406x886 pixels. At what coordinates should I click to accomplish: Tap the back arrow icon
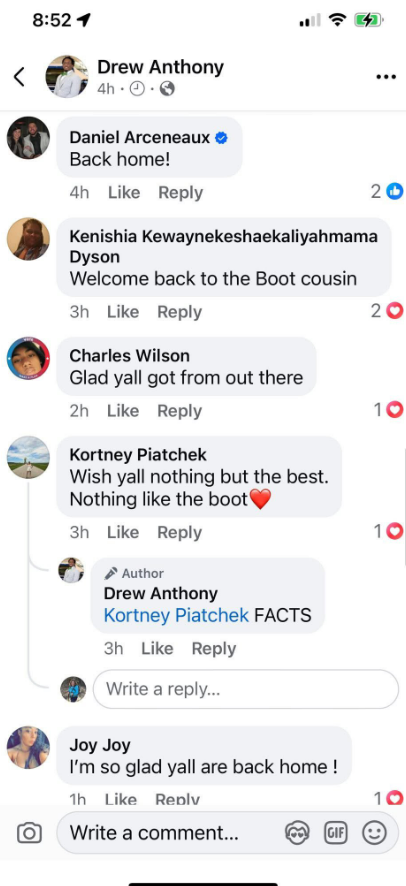19,77
